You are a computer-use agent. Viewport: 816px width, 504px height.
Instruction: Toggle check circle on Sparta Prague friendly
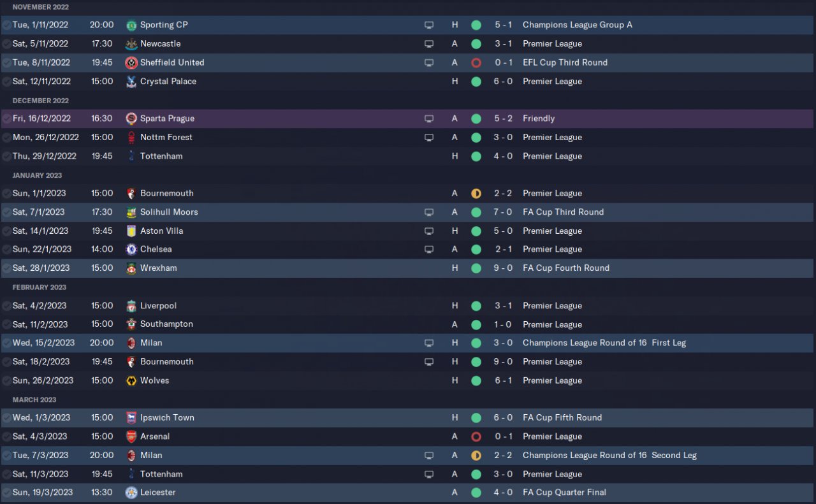[6, 119]
